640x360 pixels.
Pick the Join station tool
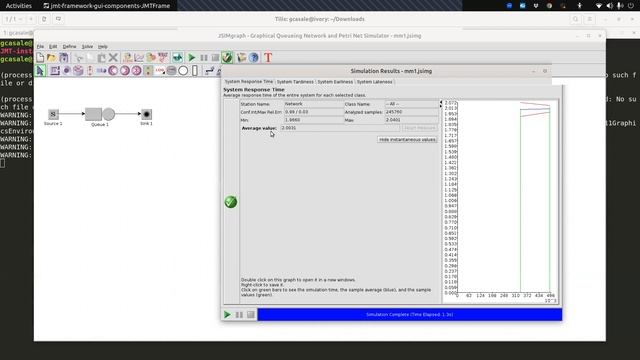tap(125, 71)
